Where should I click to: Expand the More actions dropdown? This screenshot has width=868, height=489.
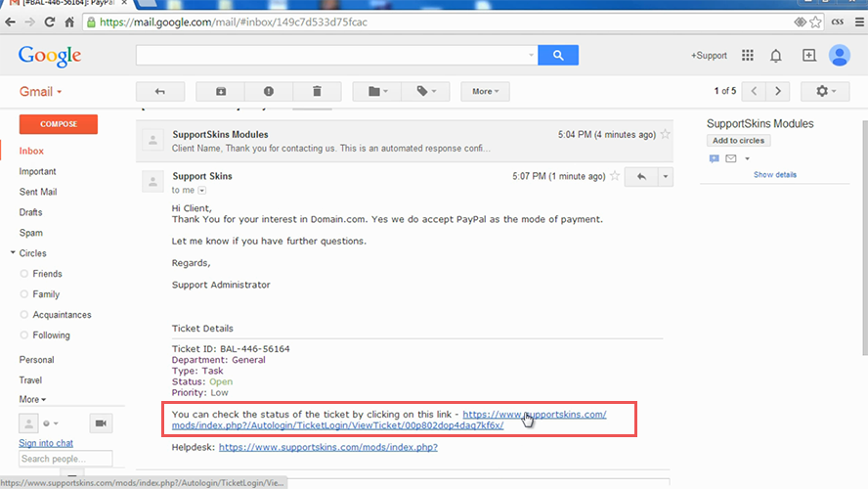pos(485,91)
